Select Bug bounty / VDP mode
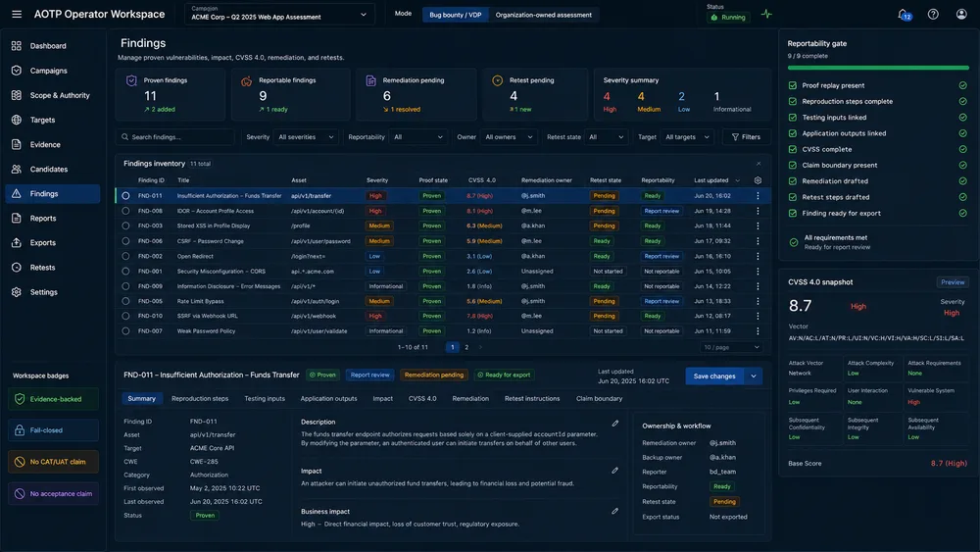Viewport: 980px width, 552px height. (455, 15)
